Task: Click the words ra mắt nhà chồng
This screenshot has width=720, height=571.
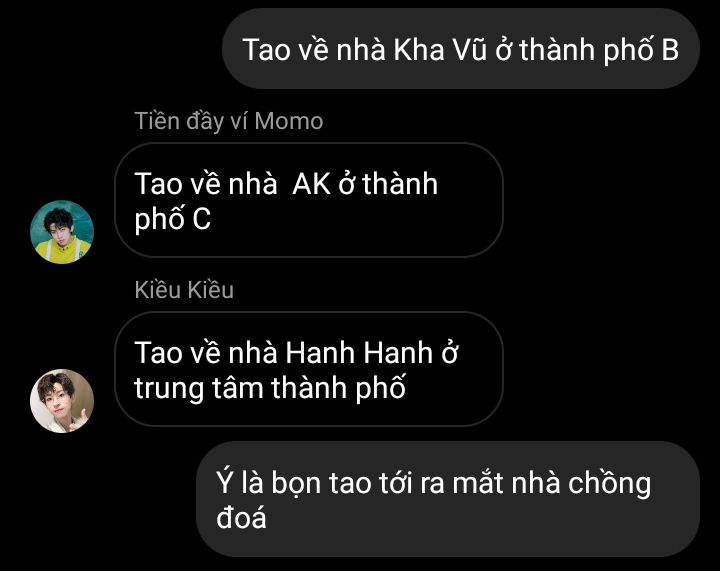Action: click(x=535, y=485)
